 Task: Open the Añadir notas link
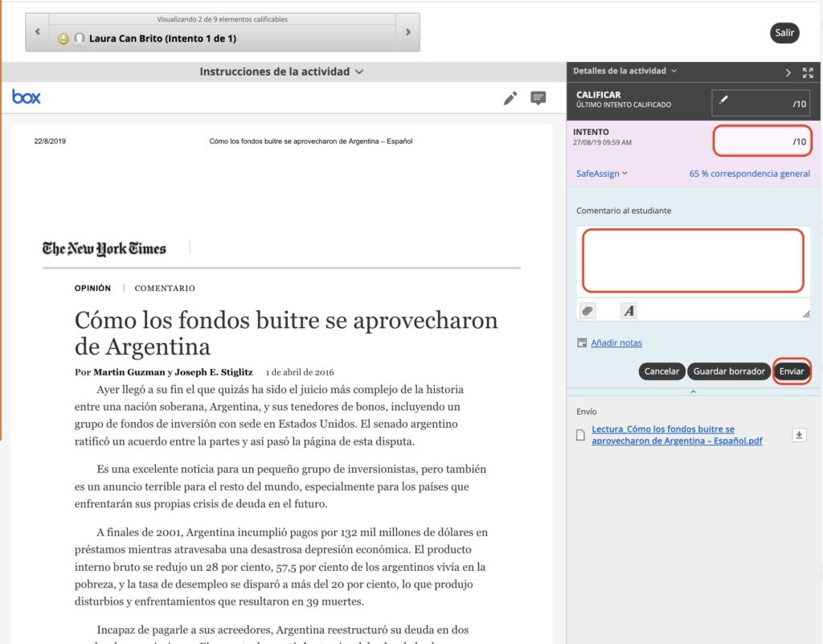click(x=616, y=343)
